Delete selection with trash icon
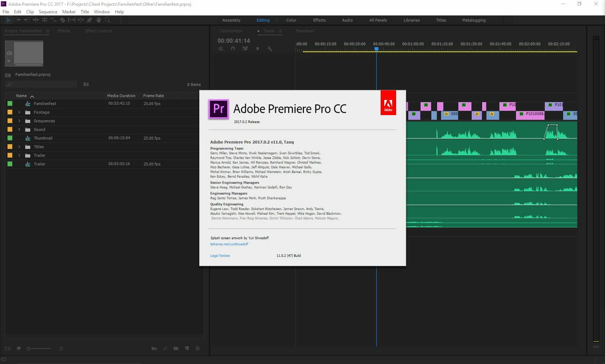 coord(197,349)
